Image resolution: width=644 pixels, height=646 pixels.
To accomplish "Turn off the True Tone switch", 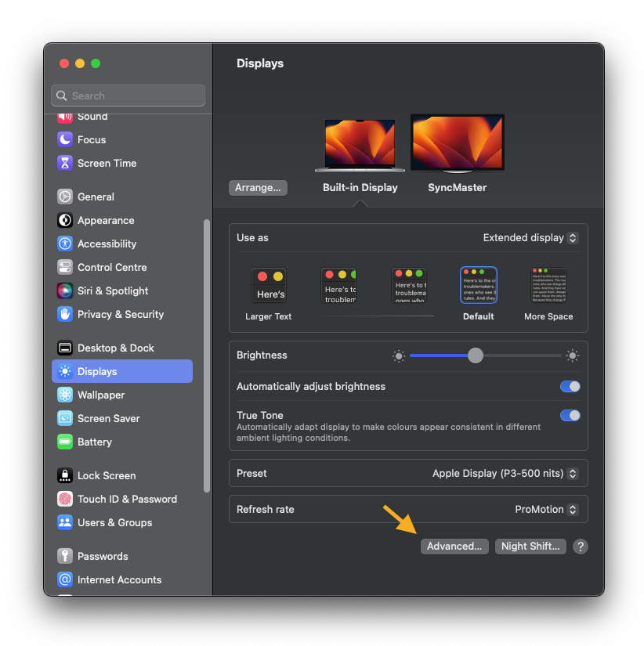I will click(570, 415).
